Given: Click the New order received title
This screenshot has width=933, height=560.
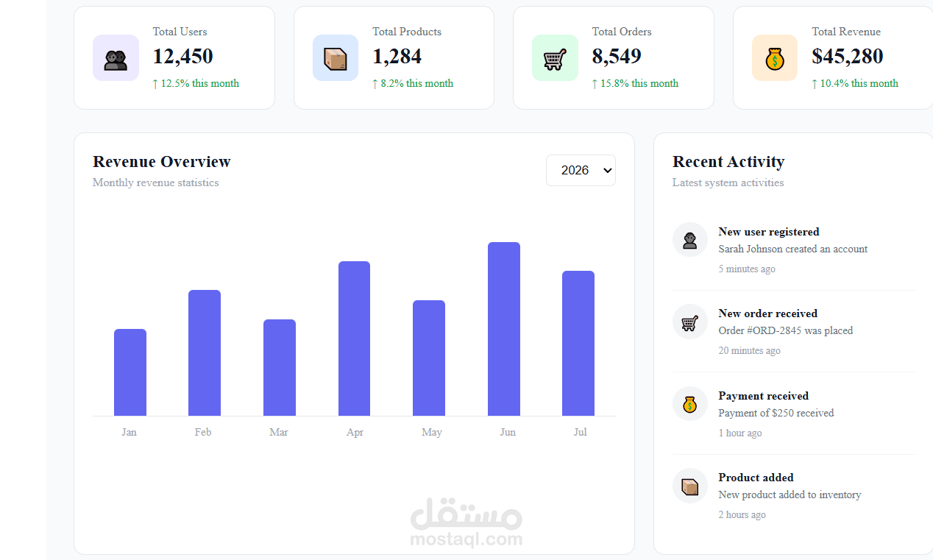Looking at the screenshot, I should pyautogui.click(x=768, y=313).
